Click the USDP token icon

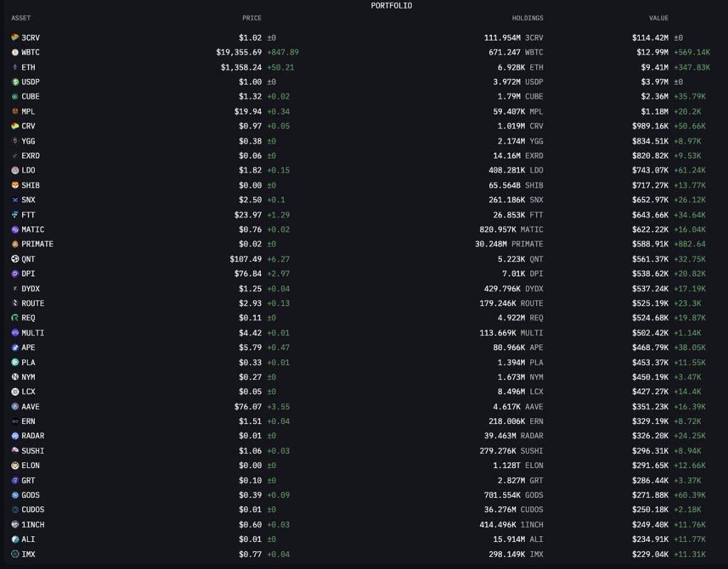[x=15, y=82]
